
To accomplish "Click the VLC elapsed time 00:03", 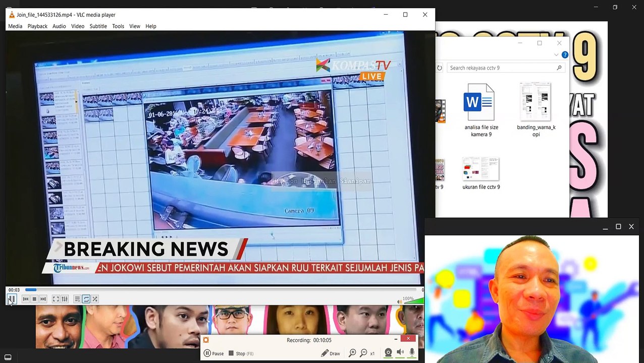I will [x=14, y=290].
